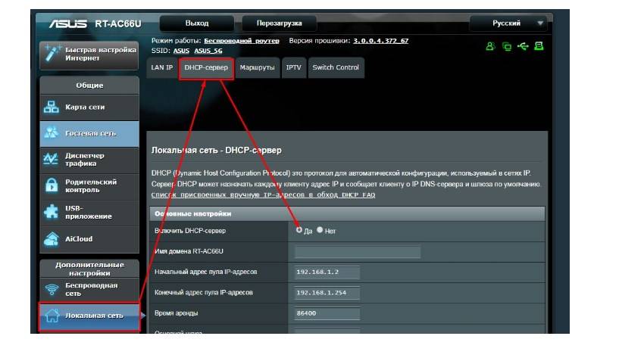Click the Время аренды label
Image resolution: width=644 pixels, height=361 pixels.
point(177,313)
